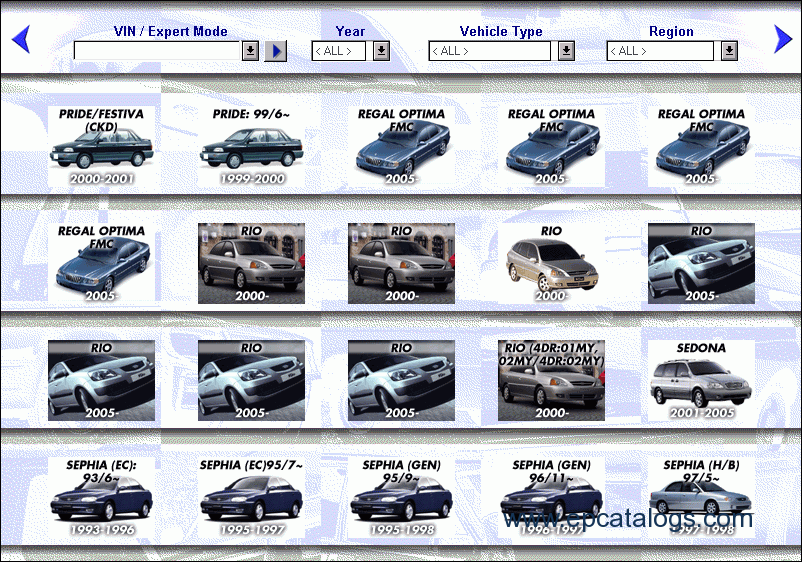802x562 pixels.
Task: Open RIO (4DR:01MY, 02MY/4DR:02MY) 2000- model
Action: click(551, 380)
